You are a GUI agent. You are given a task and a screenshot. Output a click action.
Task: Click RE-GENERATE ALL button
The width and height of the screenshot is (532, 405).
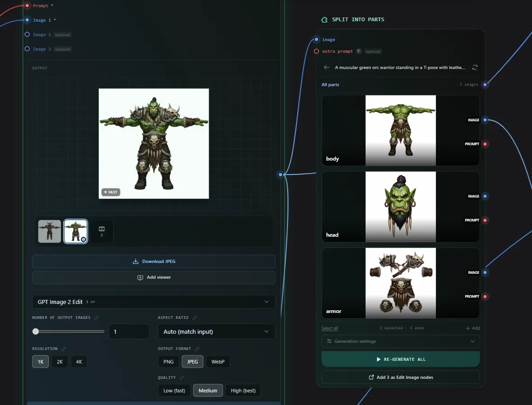tap(401, 359)
